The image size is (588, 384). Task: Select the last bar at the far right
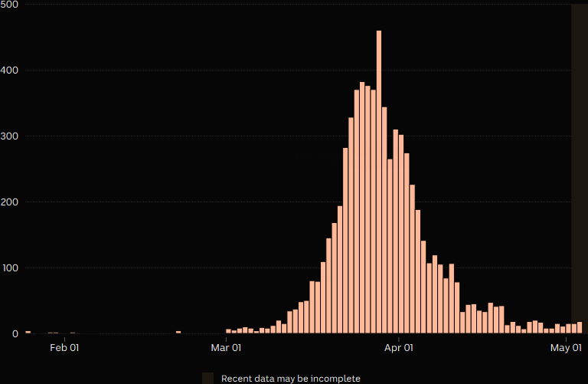[x=580, y=328]
